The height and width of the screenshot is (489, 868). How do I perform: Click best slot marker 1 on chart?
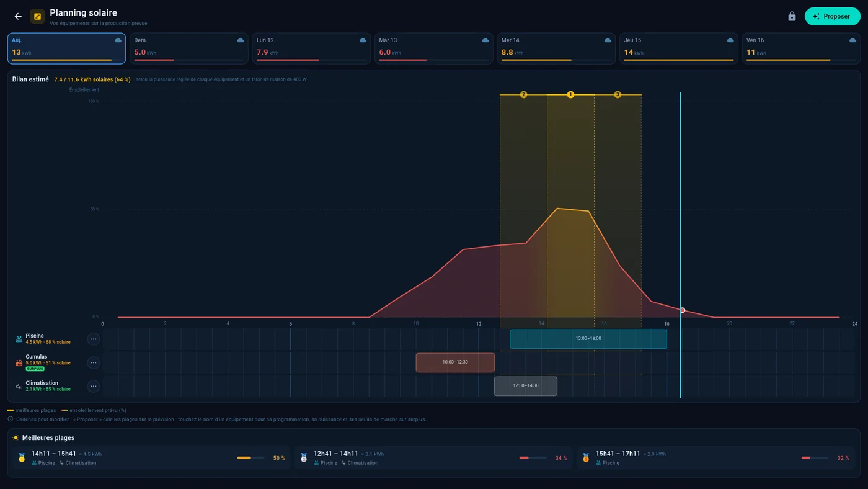(570, 95)
